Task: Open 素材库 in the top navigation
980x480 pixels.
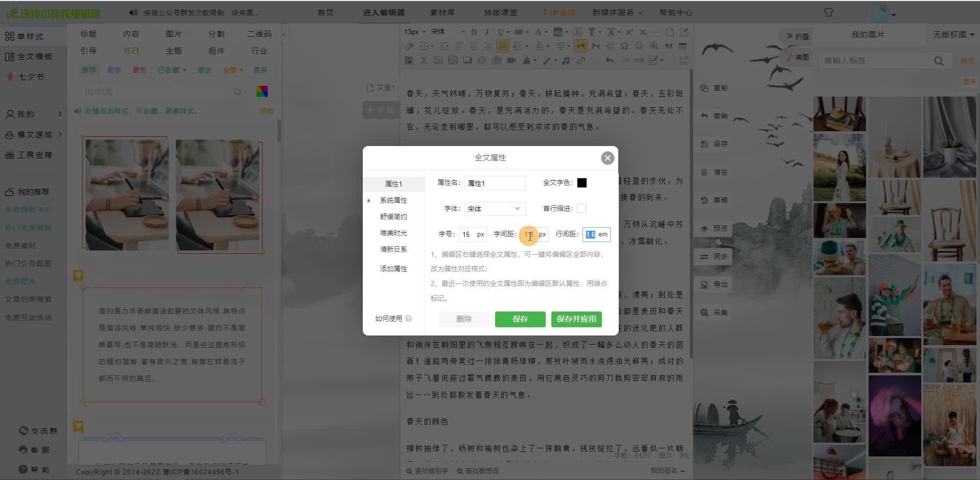Action: point(442,12)
